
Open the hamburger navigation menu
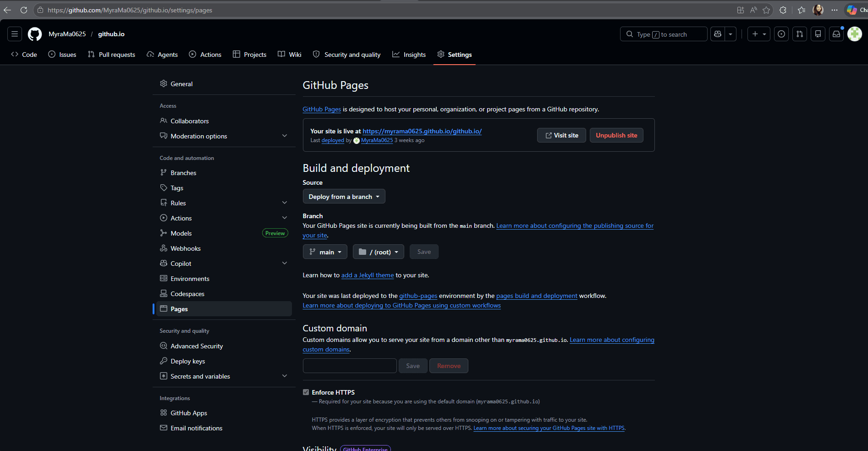click(15, 34)
